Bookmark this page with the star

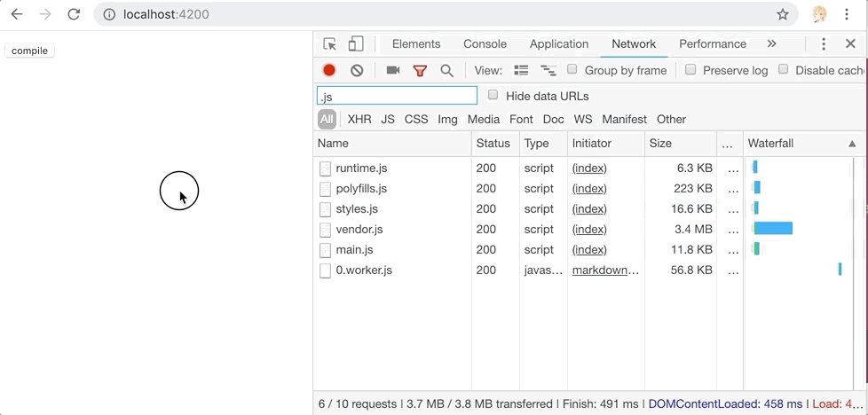782,14
